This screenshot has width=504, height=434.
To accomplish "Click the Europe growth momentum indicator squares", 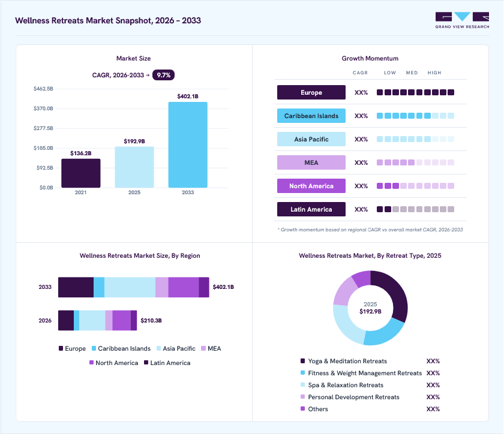I will click(x=415, y=92).
